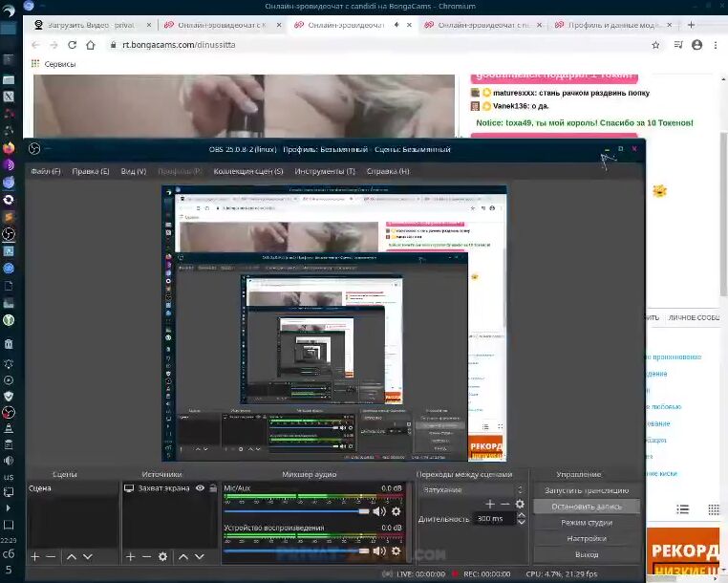Add a new scene with plus icon
The height and width of the screenshot is (583, 728).
(x=35, y=556)
